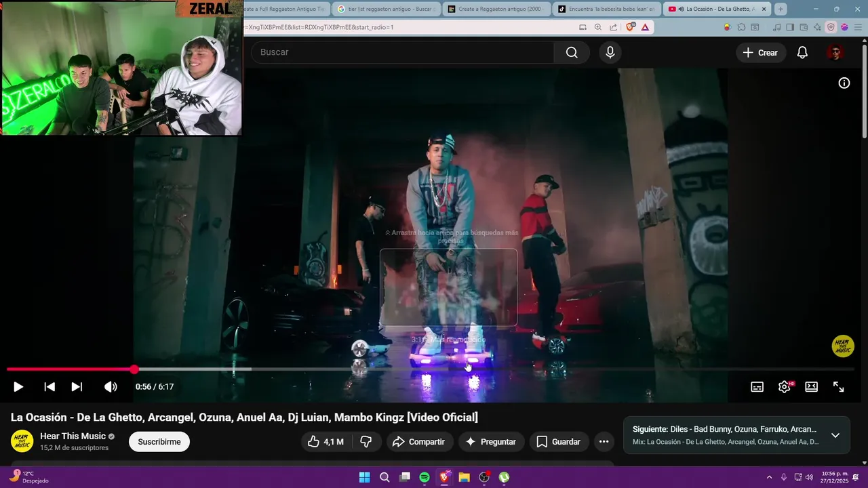Start voice search with the microphone icon
Image resolution: width=868 pixels, height=488 pixels.
click(x=610, y=52)
